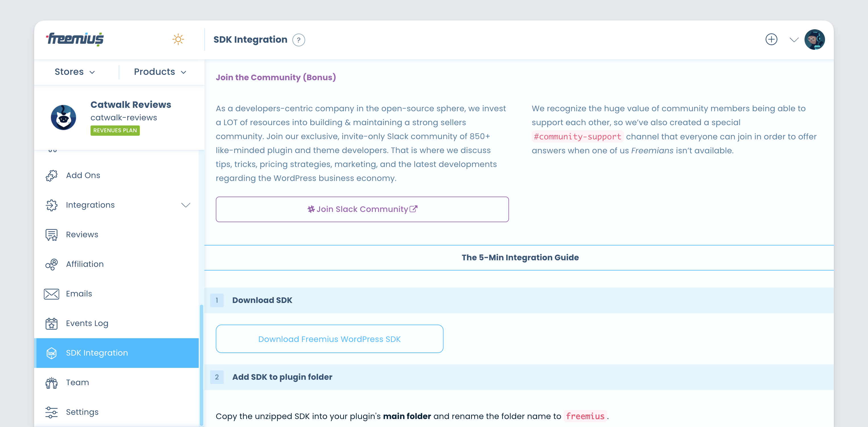868x427 pixels.
Task: Click the Catwalk Reviews product logo
Action: coord(63,117)
